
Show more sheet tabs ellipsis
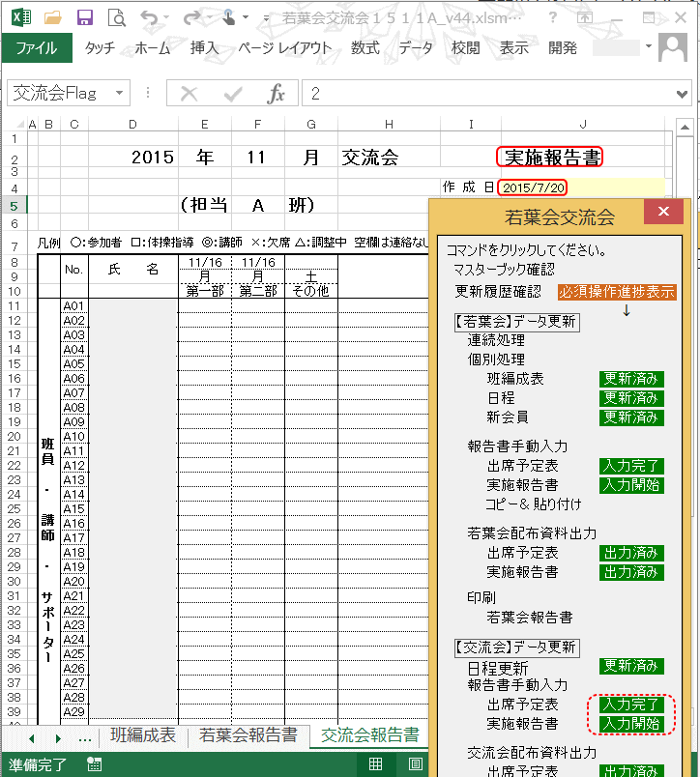pos(85,738)
